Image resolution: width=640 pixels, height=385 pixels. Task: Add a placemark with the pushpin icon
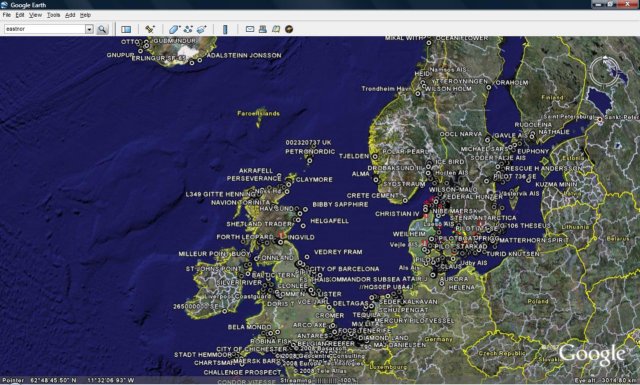tap(150, 29)
